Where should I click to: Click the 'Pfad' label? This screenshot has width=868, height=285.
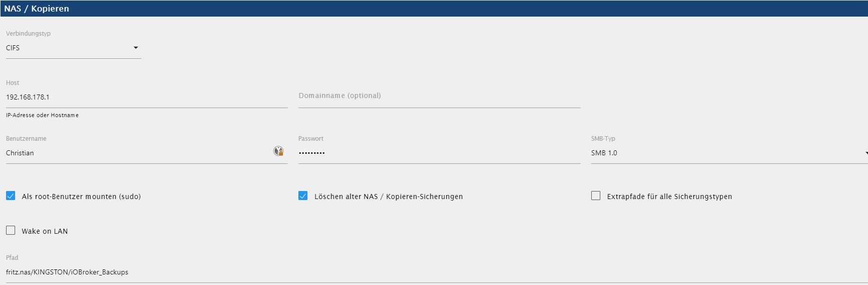pos(12,257)
